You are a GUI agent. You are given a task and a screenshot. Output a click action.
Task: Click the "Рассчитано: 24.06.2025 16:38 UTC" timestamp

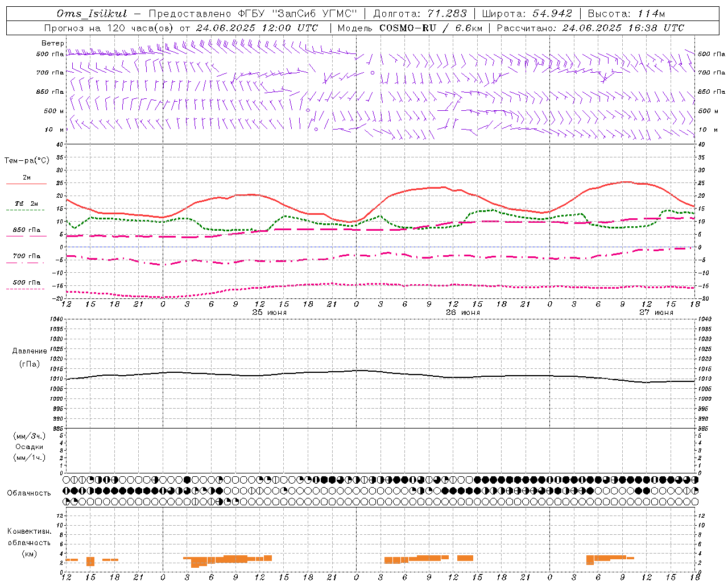coord(590,28)
